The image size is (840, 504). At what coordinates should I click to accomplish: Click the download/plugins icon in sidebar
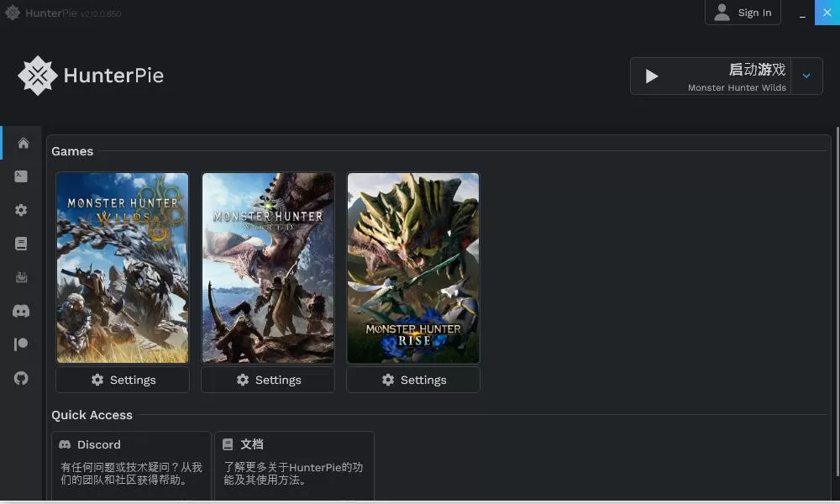point(21,277)
